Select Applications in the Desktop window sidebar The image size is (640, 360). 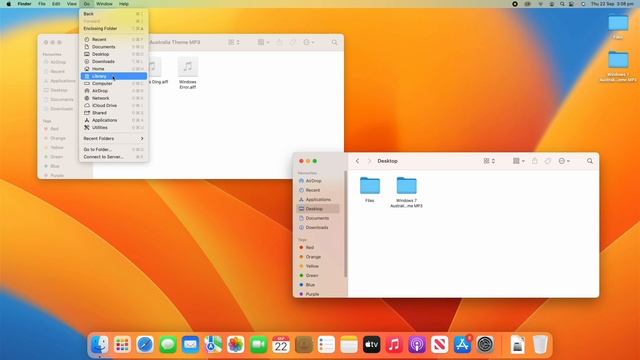[318, 200]
